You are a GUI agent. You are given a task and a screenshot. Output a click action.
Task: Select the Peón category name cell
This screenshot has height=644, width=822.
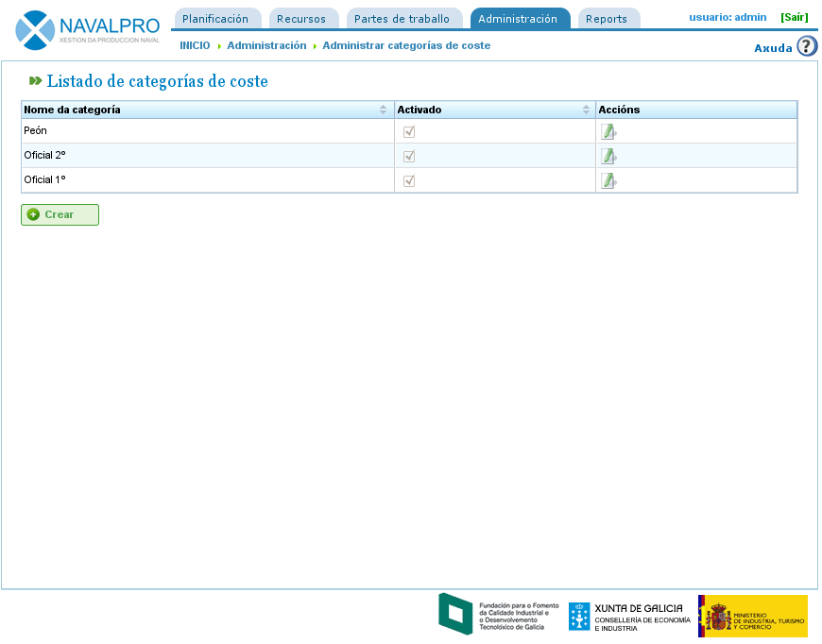pos(36,131)
